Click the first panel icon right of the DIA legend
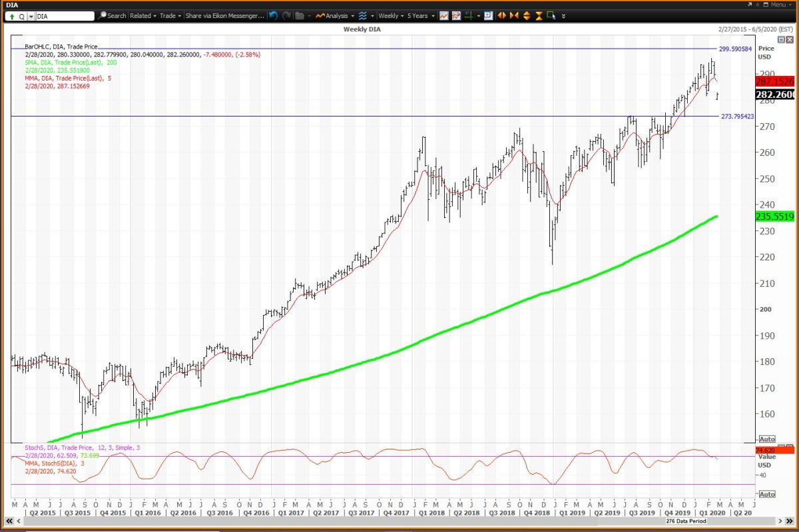The height and width of the screenshot is (532, 799). 781,40
